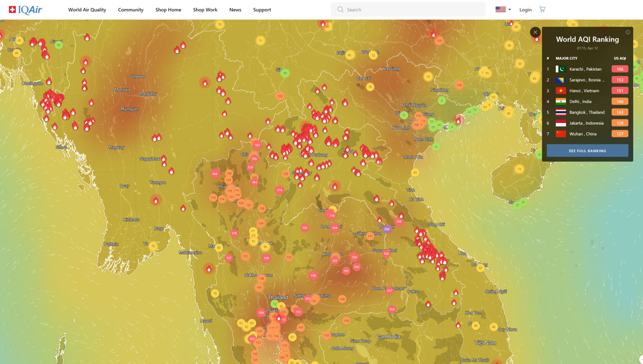This screenshot has height=364, width=643.
Task: Click the 84 AQI marker near Thanh Hoa
Action: (x=415, y=172)
